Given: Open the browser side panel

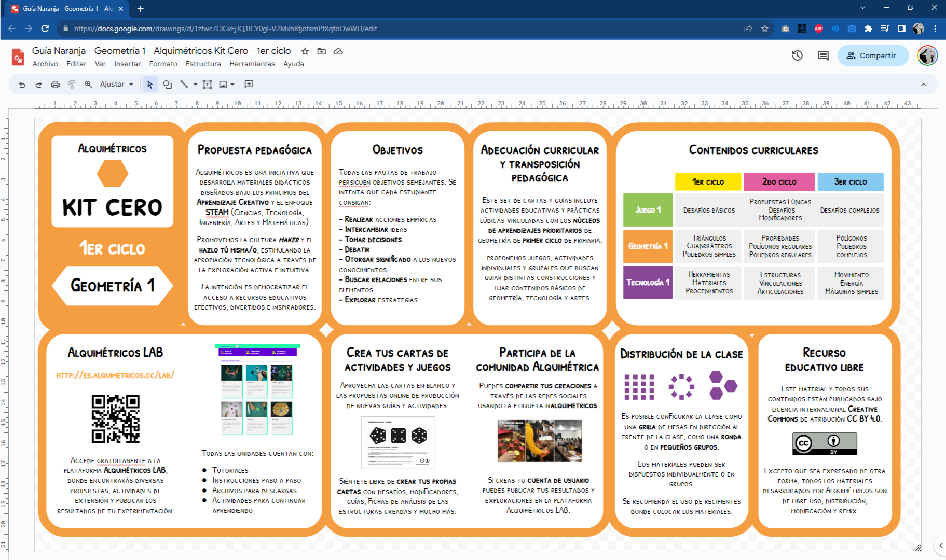Looking at the screenshot, I should (x=901, y=29).
